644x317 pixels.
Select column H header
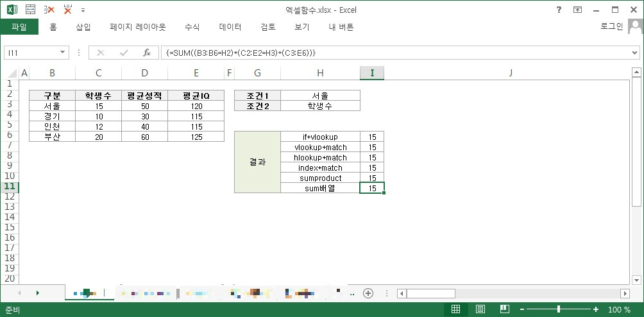320,73
